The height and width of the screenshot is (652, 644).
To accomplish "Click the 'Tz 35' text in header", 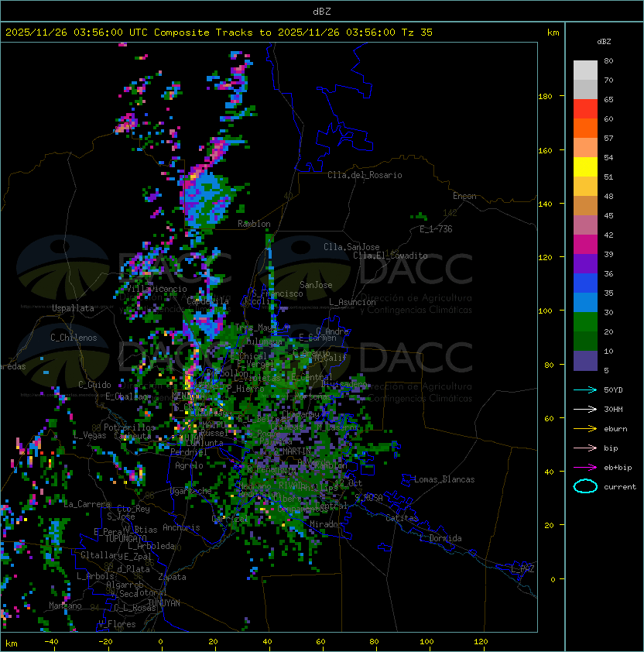I will tap(417, 33).
